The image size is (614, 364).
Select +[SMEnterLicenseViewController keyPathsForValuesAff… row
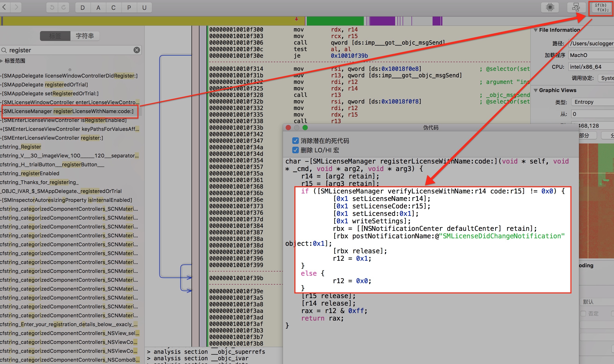(70, 129)
